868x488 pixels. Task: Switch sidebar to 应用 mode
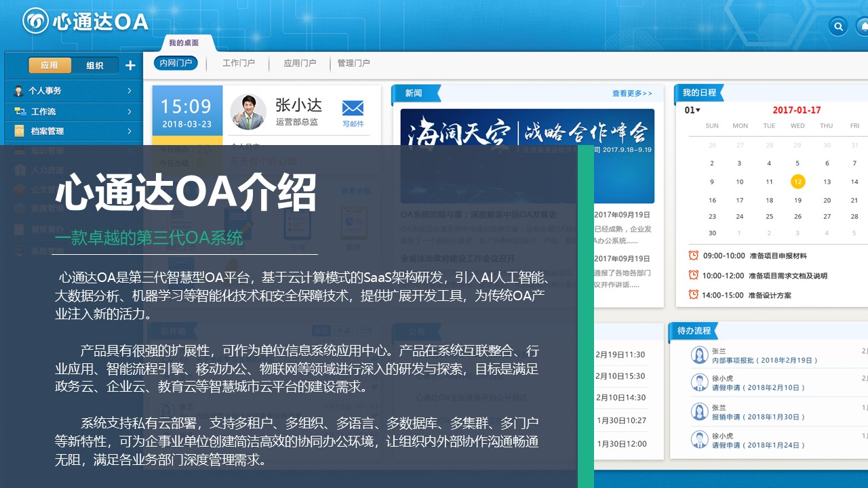pos(50,66)
